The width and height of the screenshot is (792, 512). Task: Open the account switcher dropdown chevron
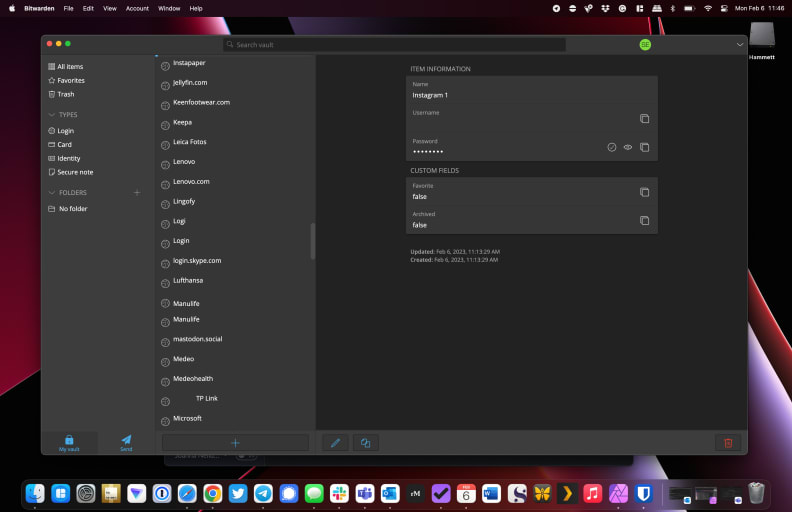click(x=739, y=44)
